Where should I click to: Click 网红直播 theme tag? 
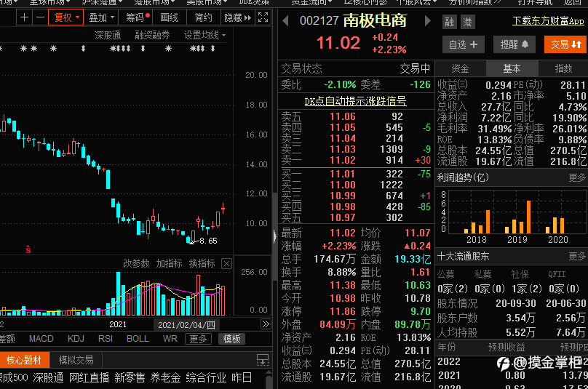[x=89, y=377]
